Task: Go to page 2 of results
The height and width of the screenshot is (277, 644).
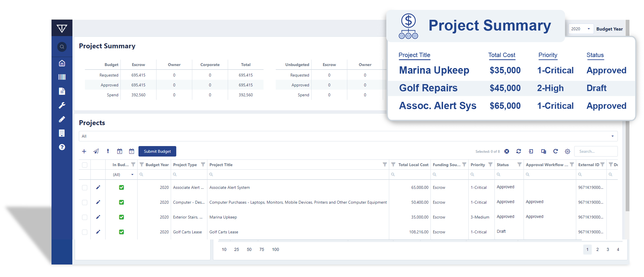Action: point(597,249)
